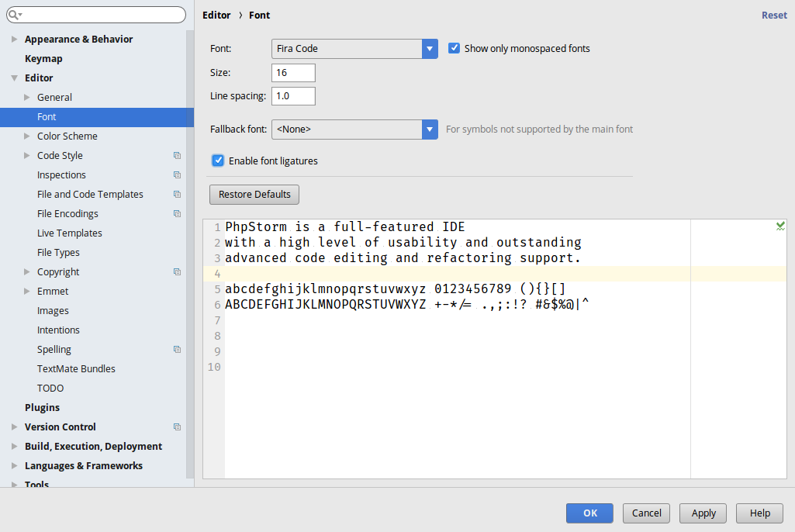The image size is (795, 532).
Task: Uncheck Show only monospaced fonts
Action: (454, 48)
